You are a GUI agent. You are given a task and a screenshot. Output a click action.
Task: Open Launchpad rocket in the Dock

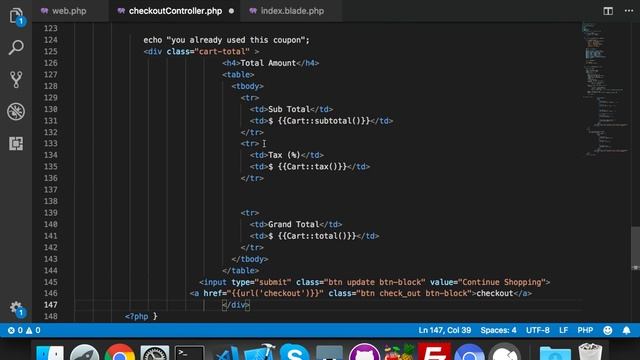(84, 353)
